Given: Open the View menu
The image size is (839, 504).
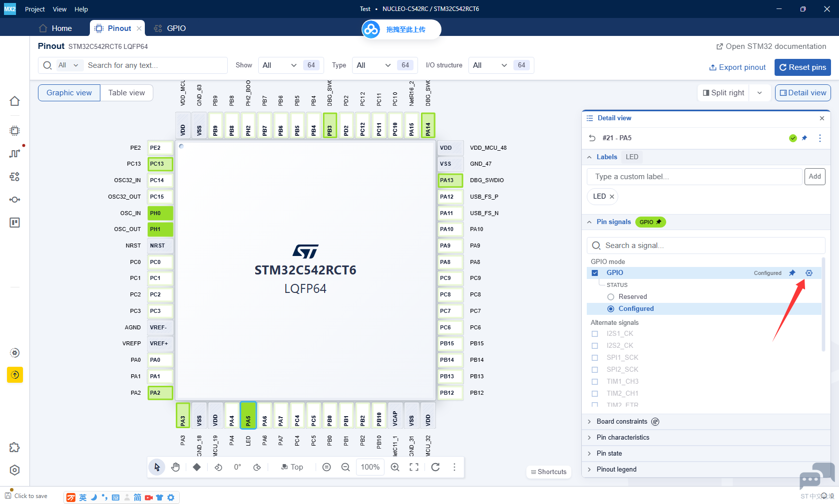Looking at the screenshot, I should click(59, 9).
